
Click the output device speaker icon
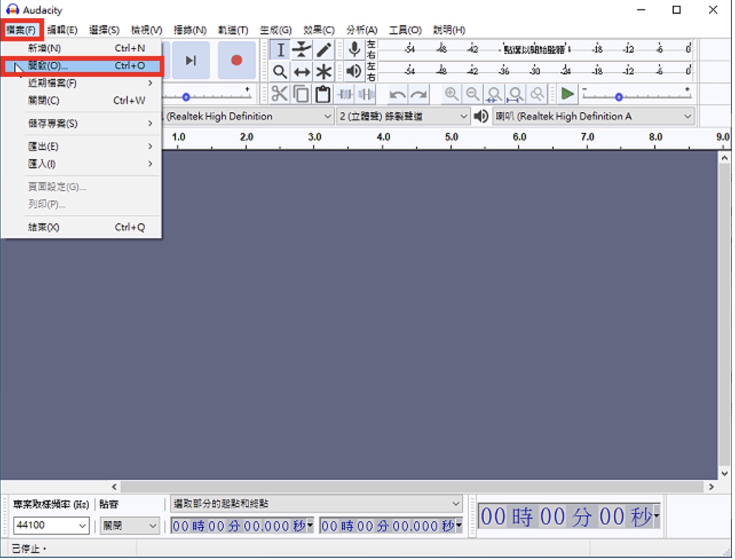[x=481, y=116]
